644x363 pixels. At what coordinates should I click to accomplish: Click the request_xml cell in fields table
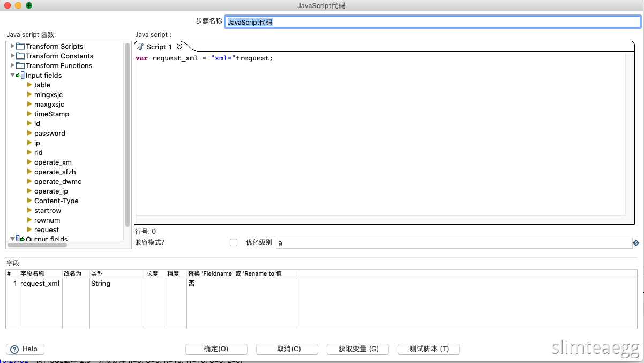pos(40,283)
